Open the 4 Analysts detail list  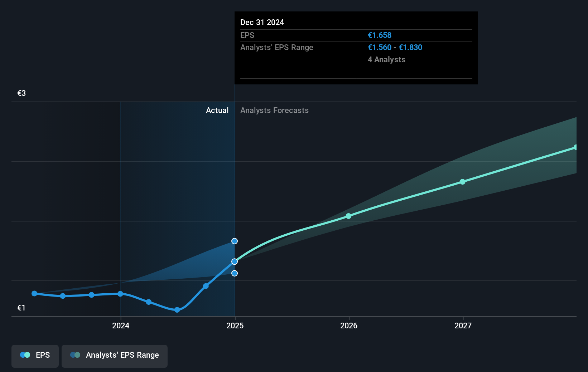(x=386, y=60)
